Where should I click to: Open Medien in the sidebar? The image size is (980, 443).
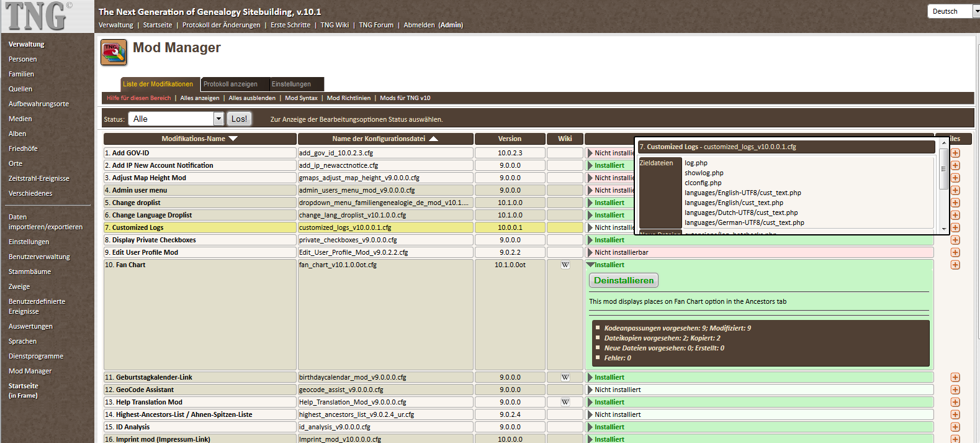tap(20, 119)
